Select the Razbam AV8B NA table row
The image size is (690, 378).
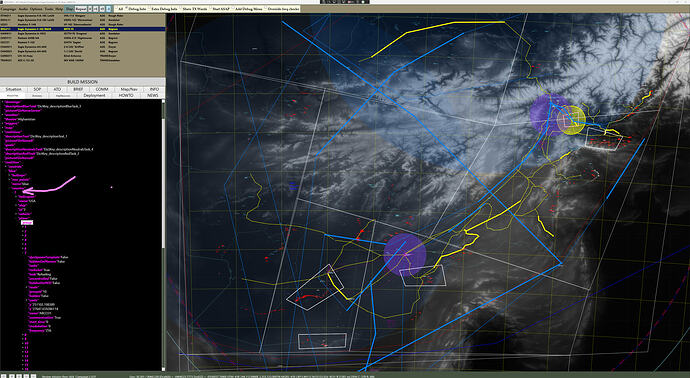click(x=82, y=38)
